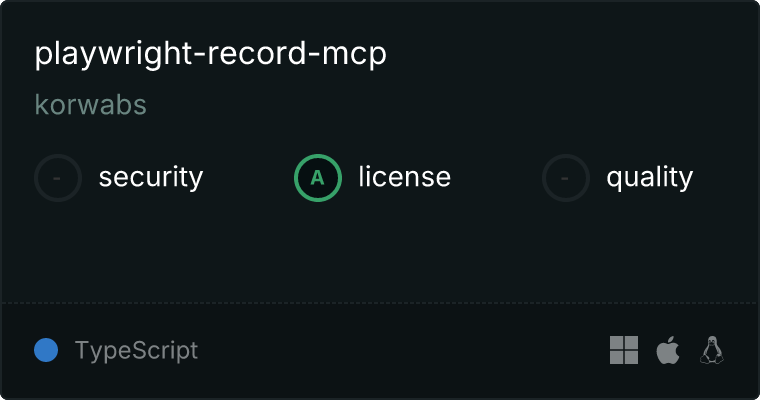Click the Apple macOS platform icon

click(668, 350)
